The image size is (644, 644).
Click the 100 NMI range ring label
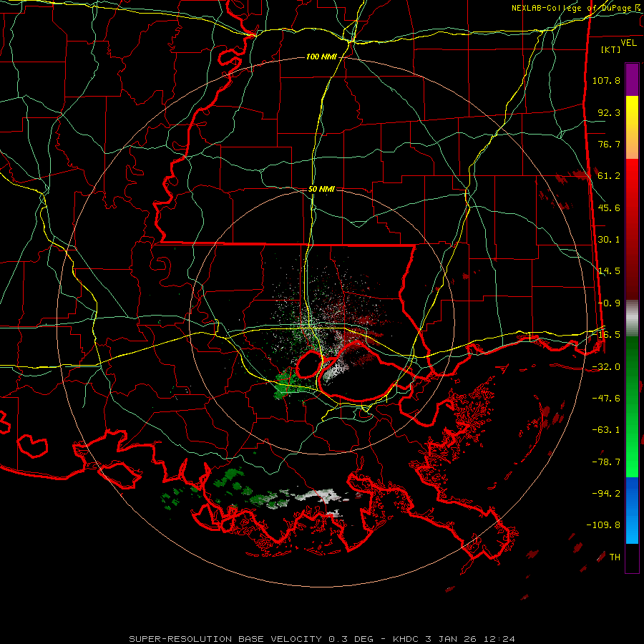pyautogui.click(x=321, y=57)
